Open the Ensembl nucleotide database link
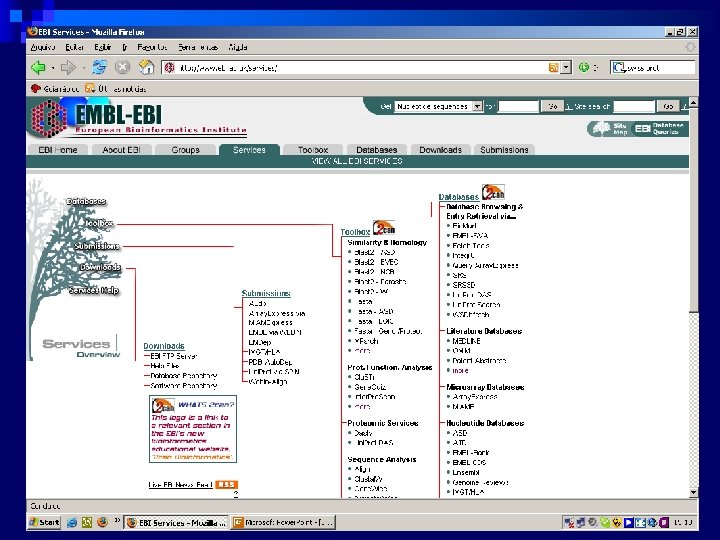Viewport: 720px width, 540px height. (466, 472)
